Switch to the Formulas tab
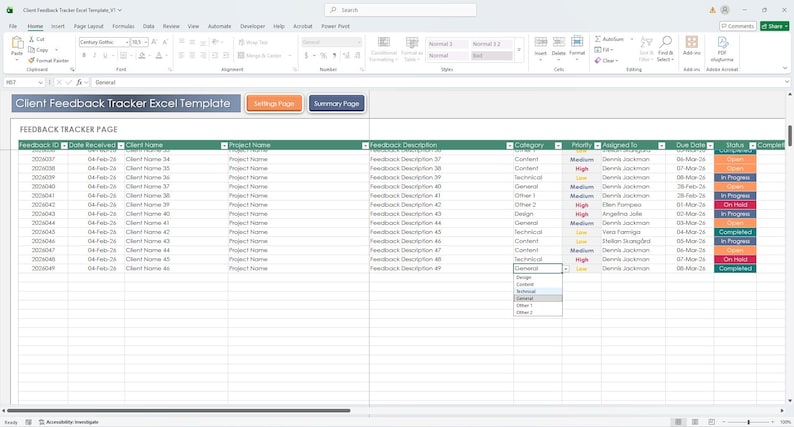 123,26
